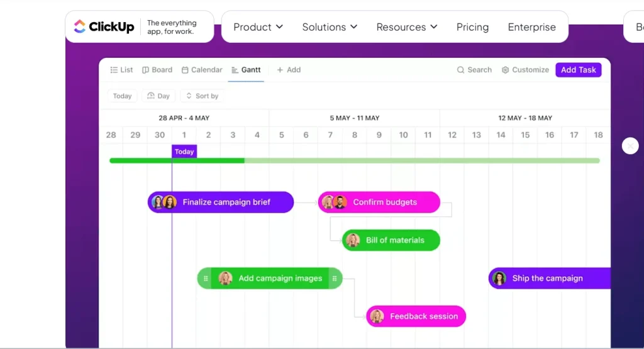
Task: Click the Calendar view icon
Action: tap(185, 70)
